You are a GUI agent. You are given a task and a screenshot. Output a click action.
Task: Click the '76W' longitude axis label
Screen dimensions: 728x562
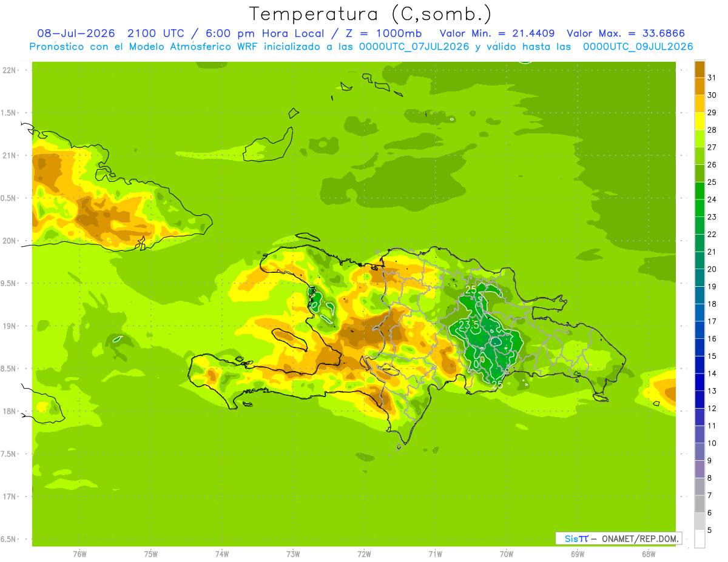pyautogui.click(x=79, y=554)
